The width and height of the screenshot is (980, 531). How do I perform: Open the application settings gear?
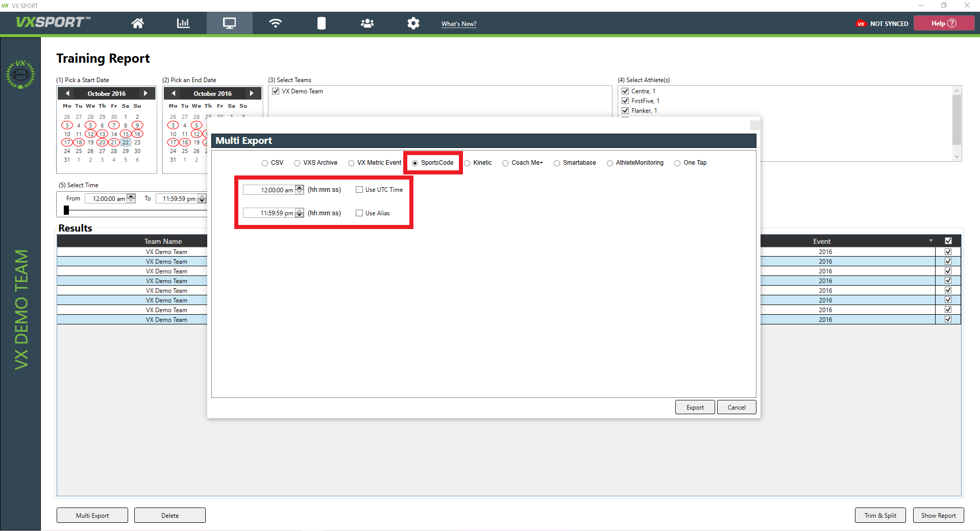(x=413, y=23)
